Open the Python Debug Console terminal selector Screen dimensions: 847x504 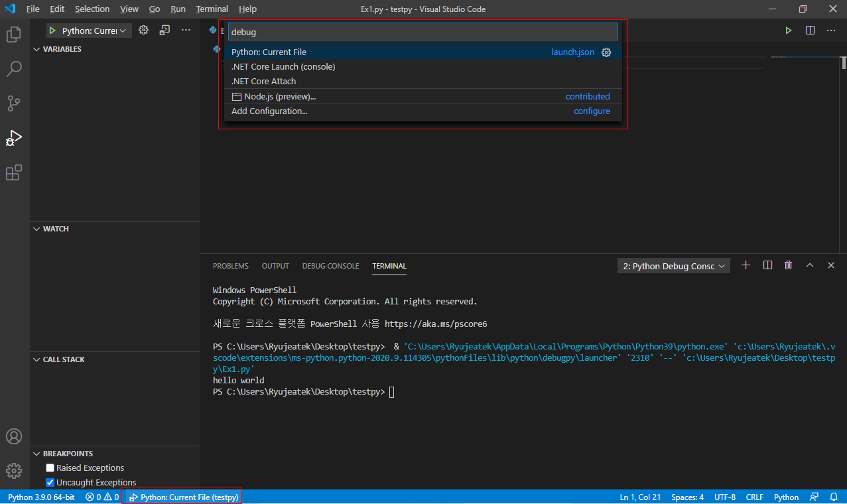pos(673,266)
